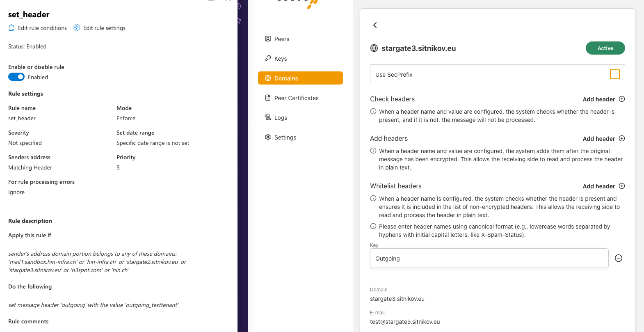Click the plus icon next to Check headers
644x332 pixels.
click(622, 99)
